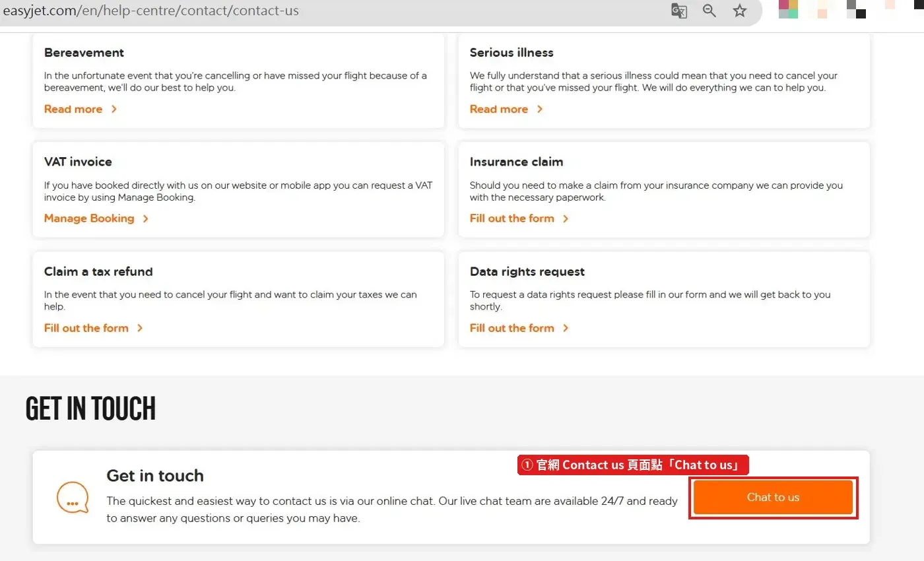
Task: Click the Data rights request heading
Action: point(527,271)
